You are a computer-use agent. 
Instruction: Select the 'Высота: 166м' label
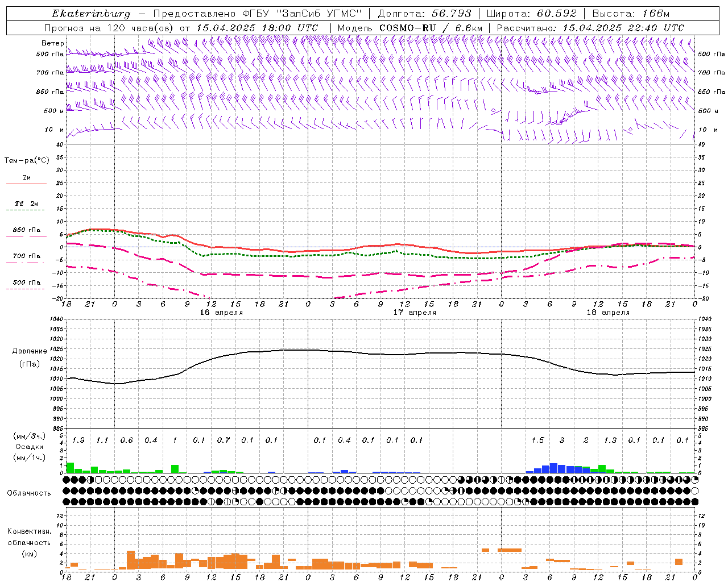coord(631,14)
